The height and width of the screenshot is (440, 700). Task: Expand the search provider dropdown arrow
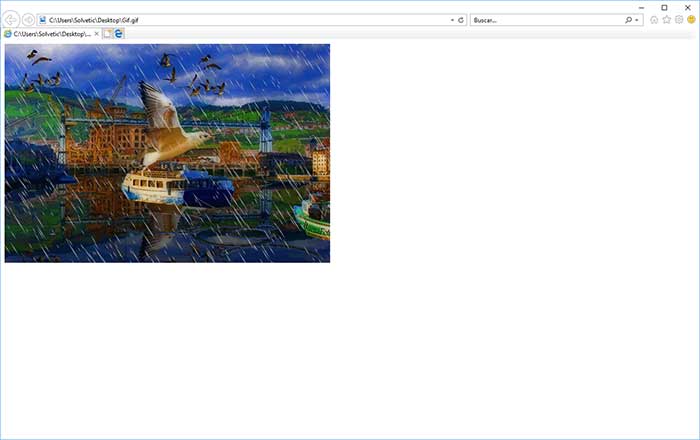point(637,20)
